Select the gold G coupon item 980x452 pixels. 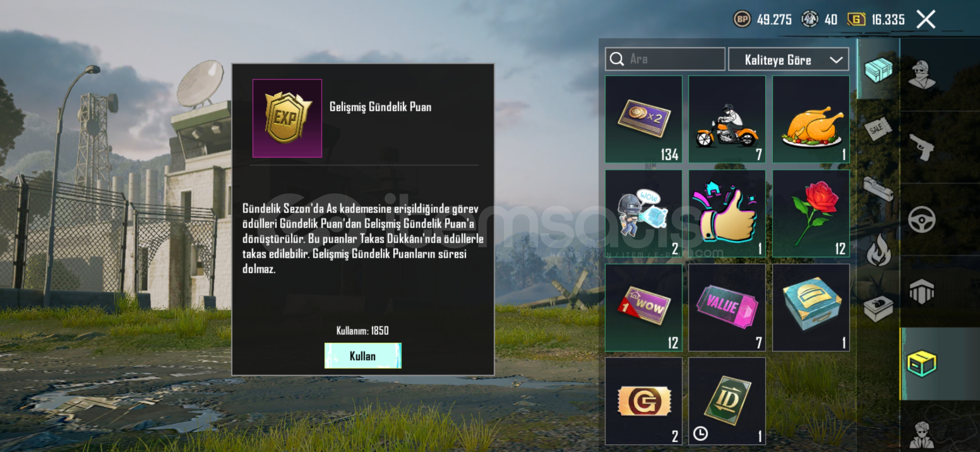(644, 401)
